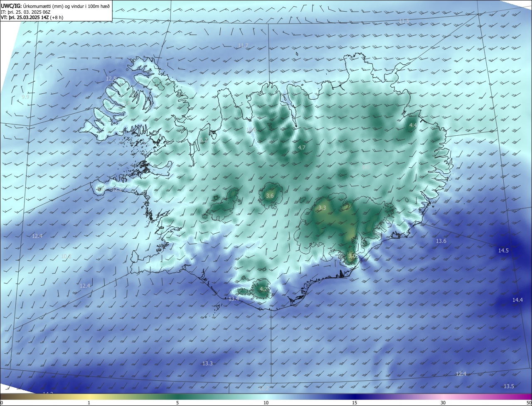Screen dimensions: 532x406
Task: Click the value 12.5 near the Westfjords
Action: [111, 78]
